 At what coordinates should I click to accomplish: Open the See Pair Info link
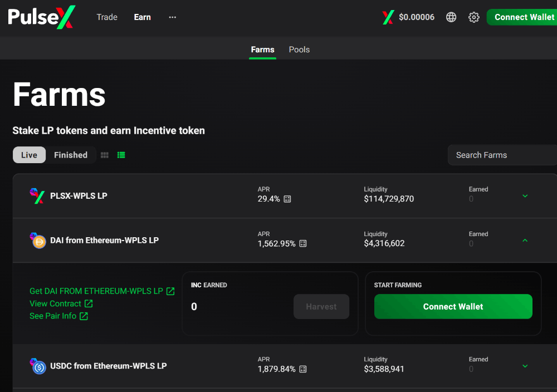[x=53, y=316]
